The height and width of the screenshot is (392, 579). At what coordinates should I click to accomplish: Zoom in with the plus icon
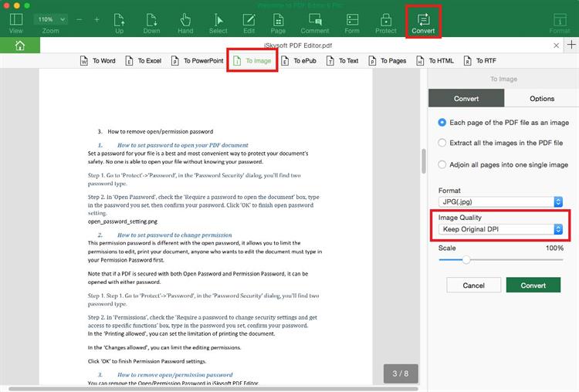pos(96,19)
